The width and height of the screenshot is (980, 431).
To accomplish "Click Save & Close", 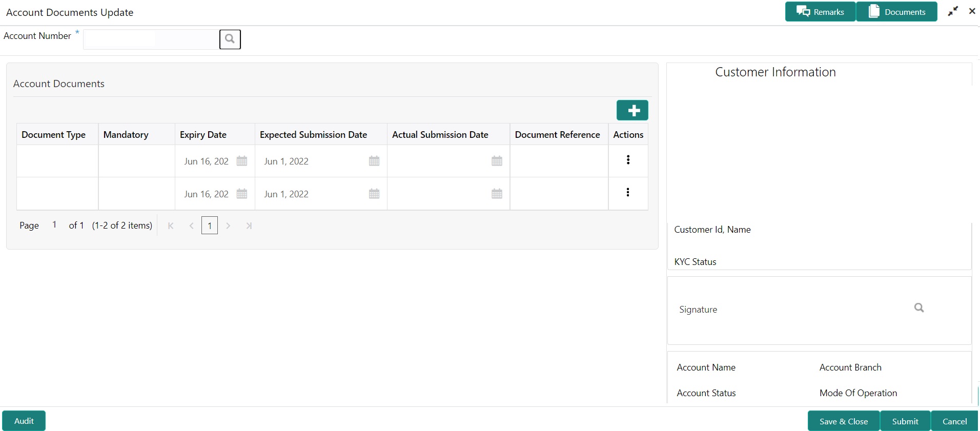I will tap(843, 421).
